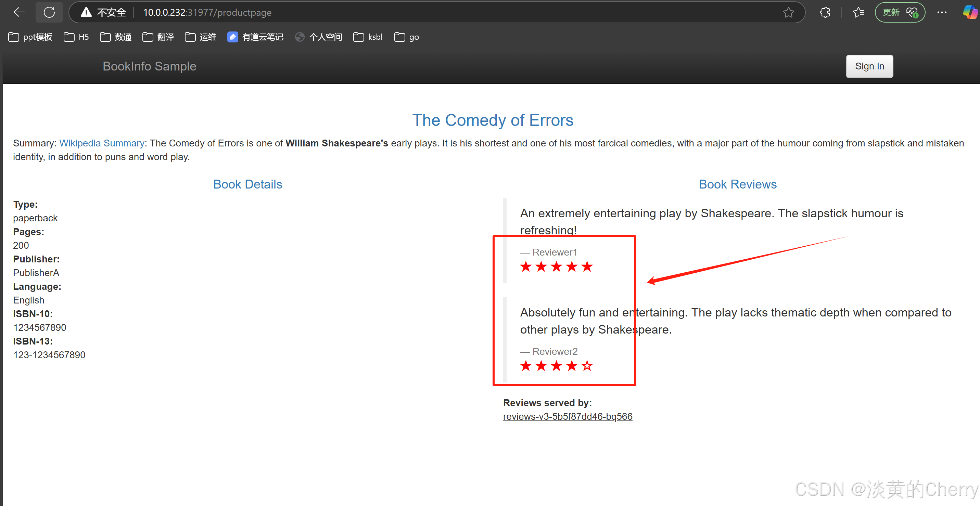The width and height of the screenshot is (980, 506).
Task: Bookmark page using star icon in address bar
Action: click(x=788, y=13)
